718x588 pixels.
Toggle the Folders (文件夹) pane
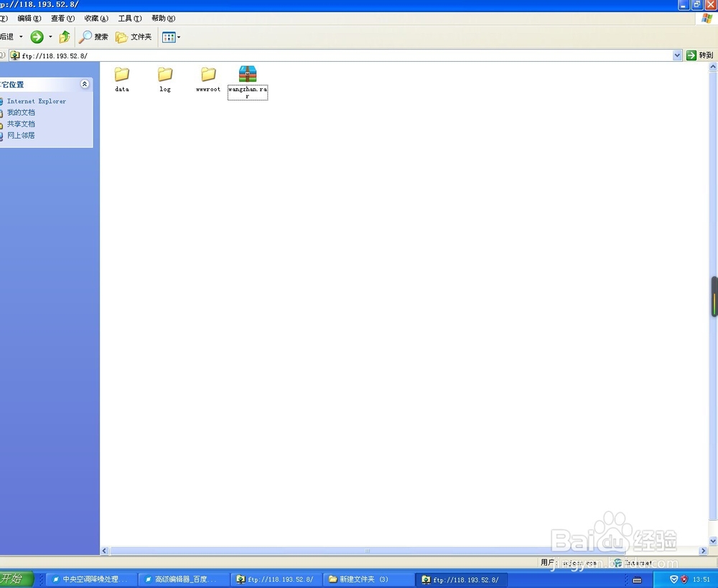(134, 37)
